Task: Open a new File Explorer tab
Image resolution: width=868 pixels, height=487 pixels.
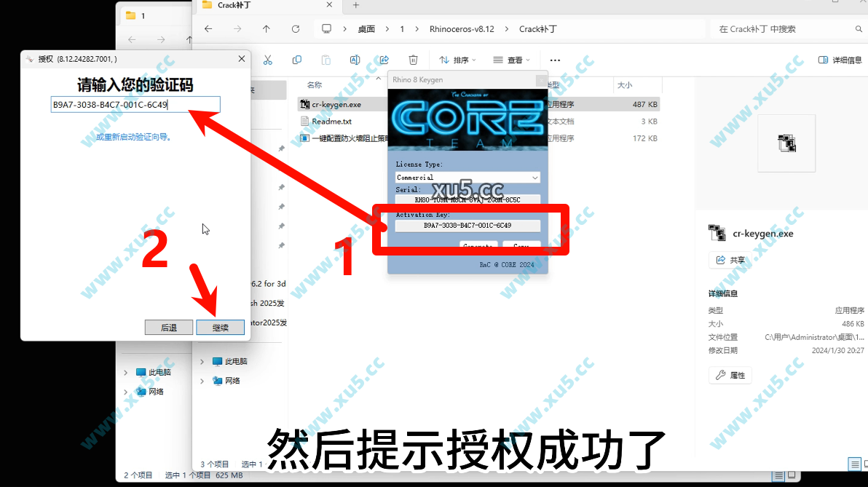Action: pos(354,6)
